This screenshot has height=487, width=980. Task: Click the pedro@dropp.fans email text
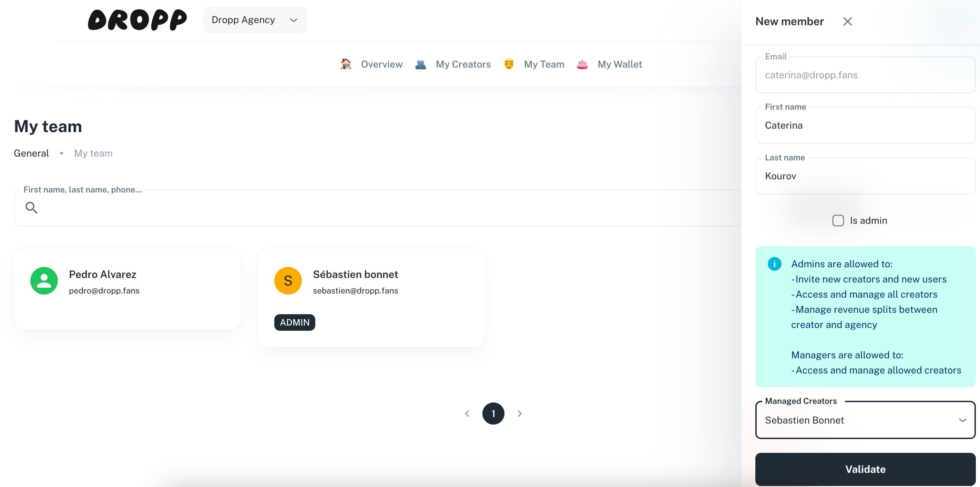point(104,290)
